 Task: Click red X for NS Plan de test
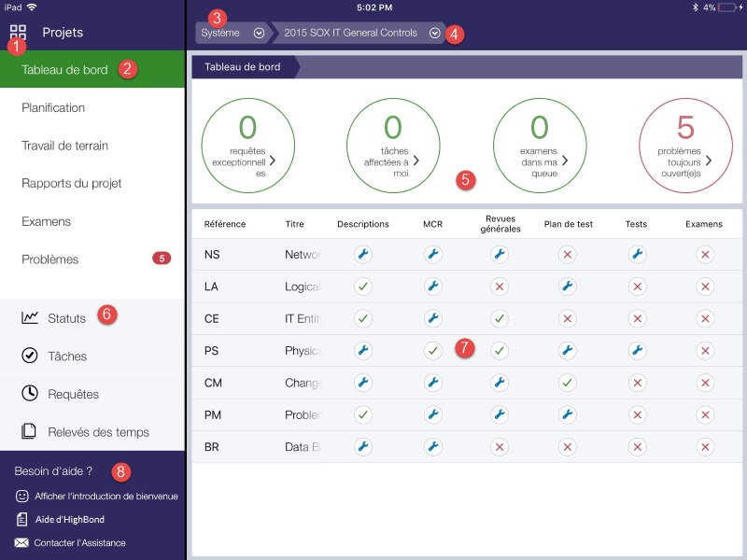[568, 254]
